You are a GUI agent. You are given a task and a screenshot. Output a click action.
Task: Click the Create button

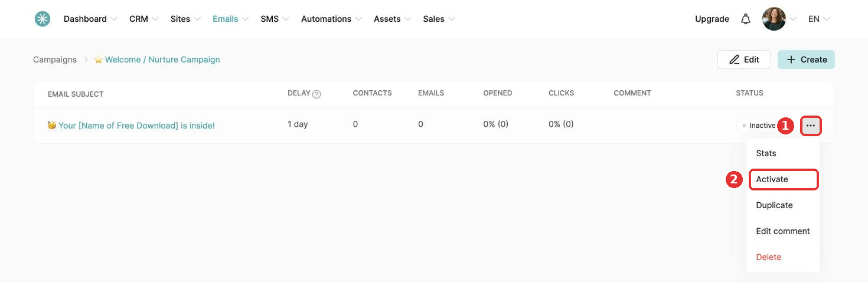806,60
